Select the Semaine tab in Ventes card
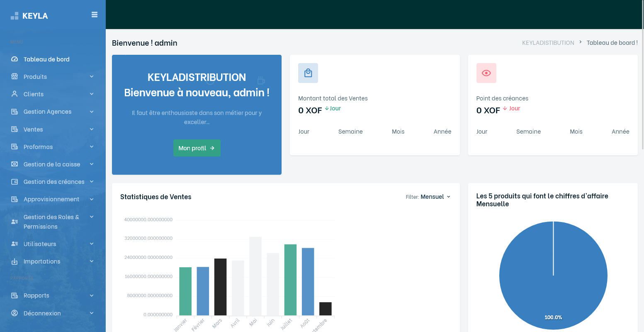This screenshot has height=332, width=644. pyautogui.click(x=350, y=132)
